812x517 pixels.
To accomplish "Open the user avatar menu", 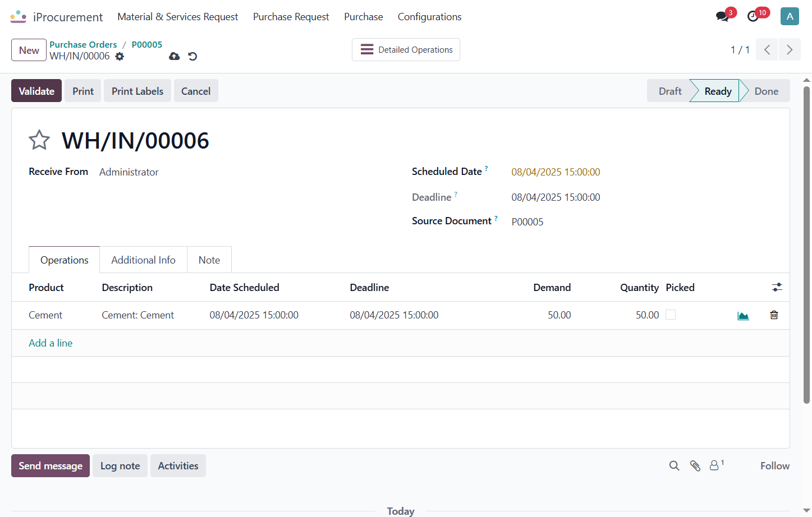I will 790,16.
